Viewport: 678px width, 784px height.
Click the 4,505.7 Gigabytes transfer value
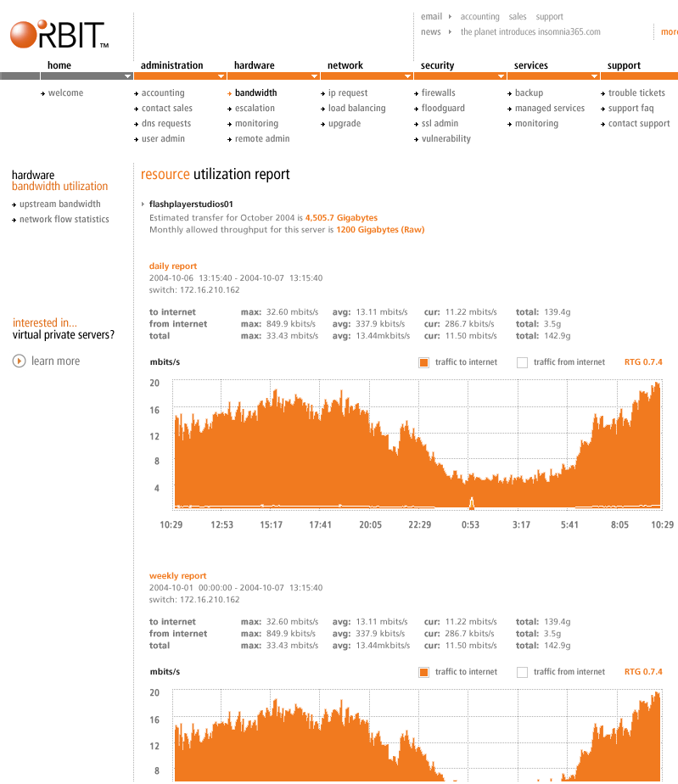coord(341,217)
